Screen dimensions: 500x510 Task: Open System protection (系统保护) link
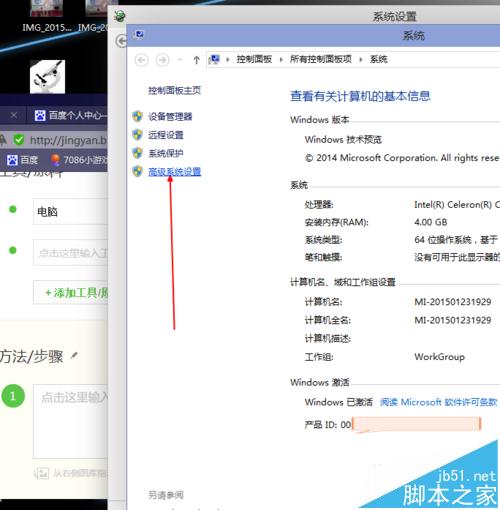[166, 153]
